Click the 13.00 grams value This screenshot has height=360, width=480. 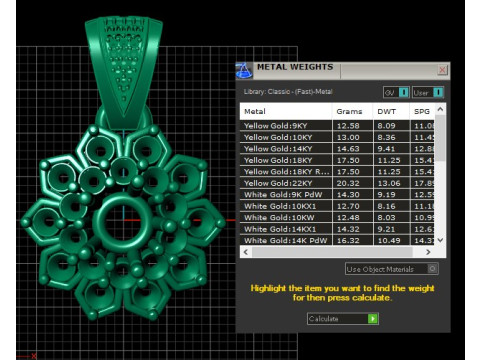(348, 137)
